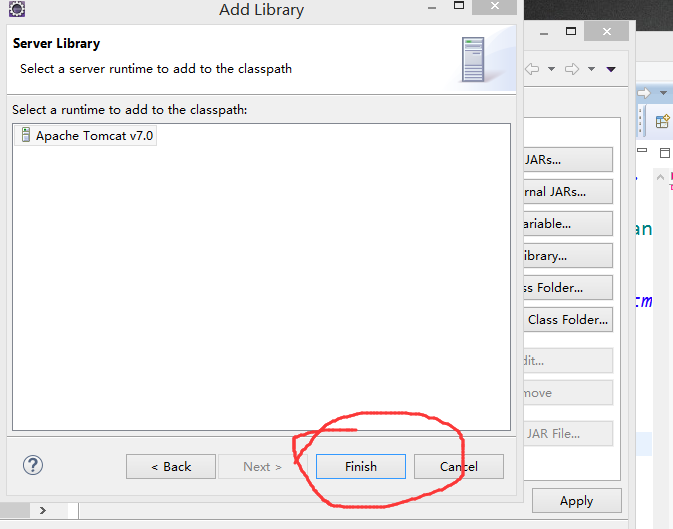Viewport: 673px width, 529px height.
Task: Click the back navigation arrow in properties window
Action: click(533, 69)
